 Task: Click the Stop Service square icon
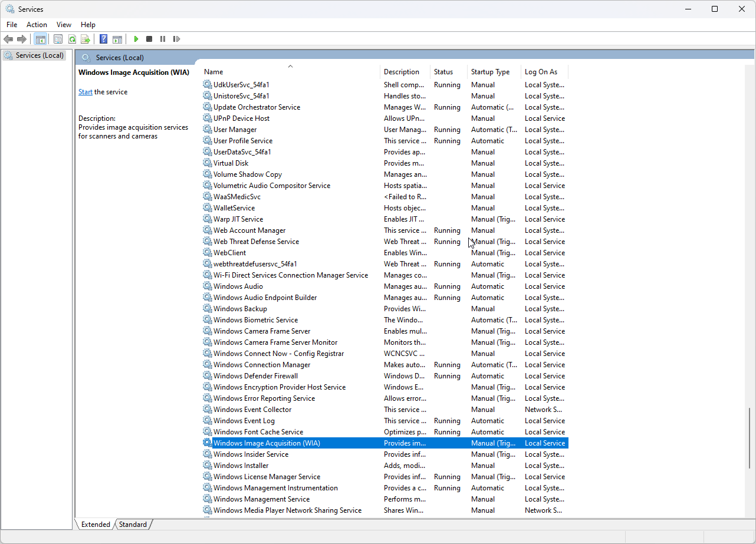click(149, 39)
